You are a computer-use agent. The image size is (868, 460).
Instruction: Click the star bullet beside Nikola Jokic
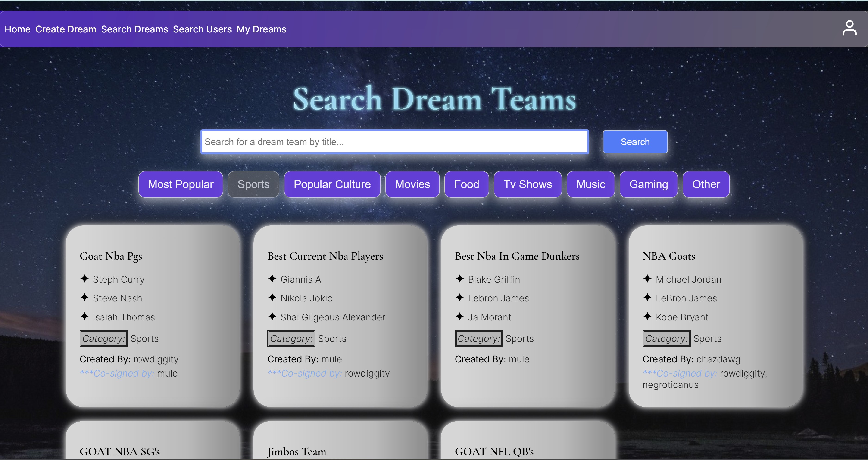pos(272,298)
